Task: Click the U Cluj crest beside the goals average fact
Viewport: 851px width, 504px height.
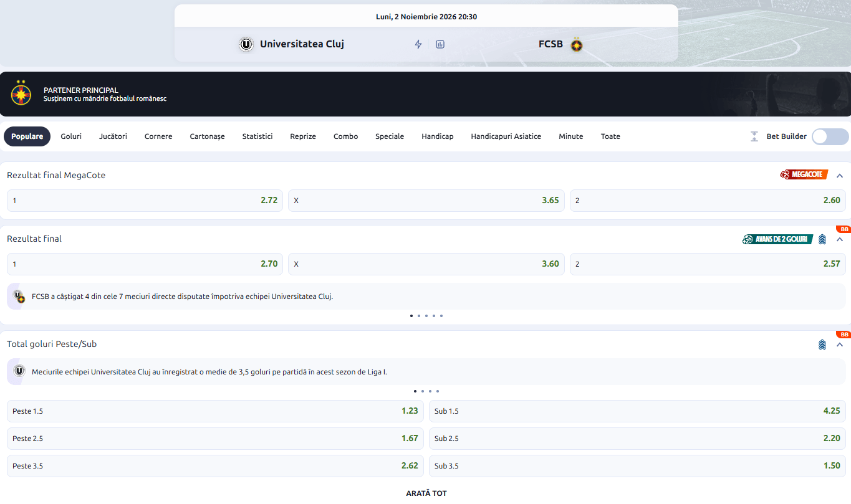Action: pyautogui.click(x=19, y=371)
